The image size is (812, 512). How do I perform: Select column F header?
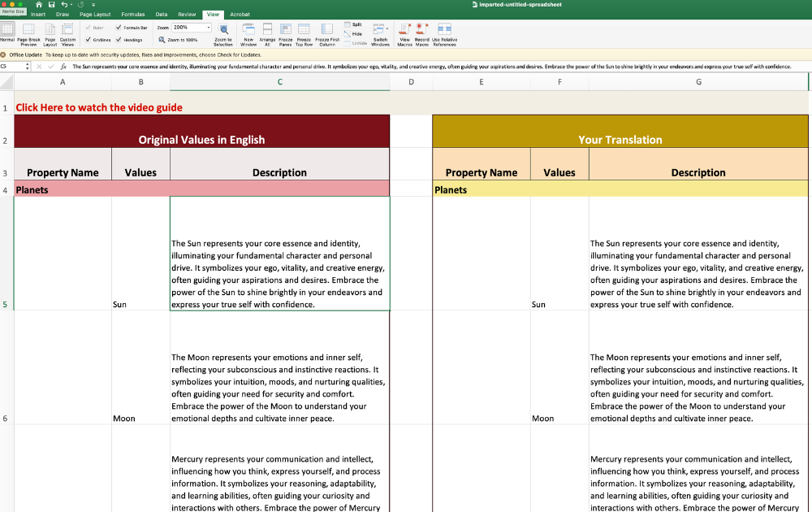click(559, 82)
